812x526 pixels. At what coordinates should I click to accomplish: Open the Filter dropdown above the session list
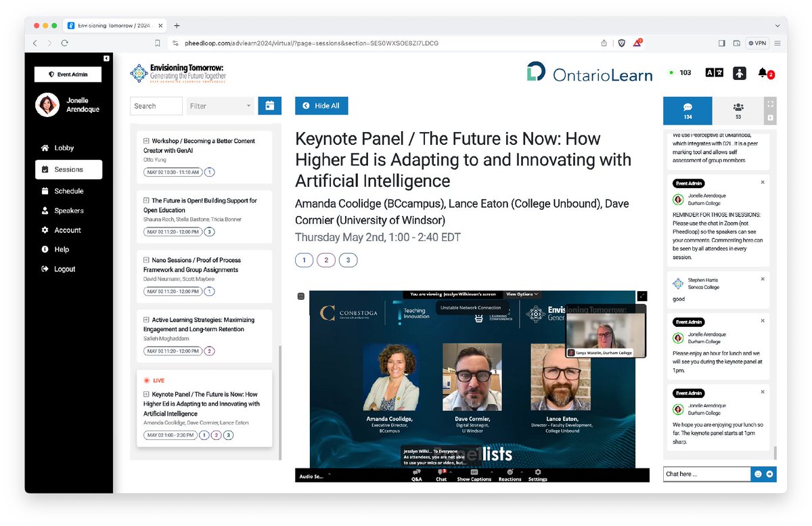(x=220, y=106)
